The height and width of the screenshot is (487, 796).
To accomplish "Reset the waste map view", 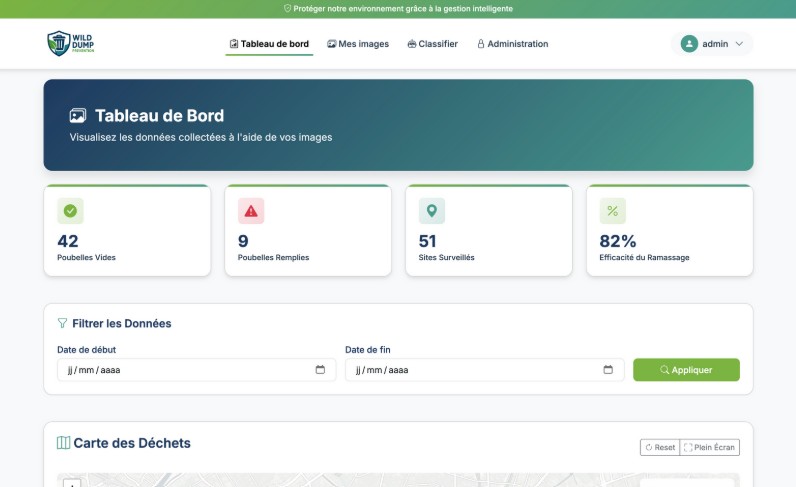I will (659, 447).
